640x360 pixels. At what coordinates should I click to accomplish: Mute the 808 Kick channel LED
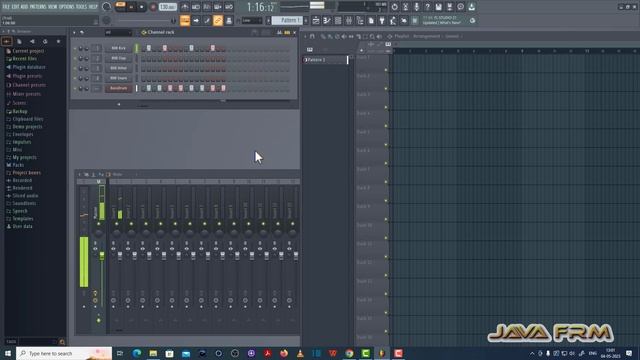[x=75, y=48]
